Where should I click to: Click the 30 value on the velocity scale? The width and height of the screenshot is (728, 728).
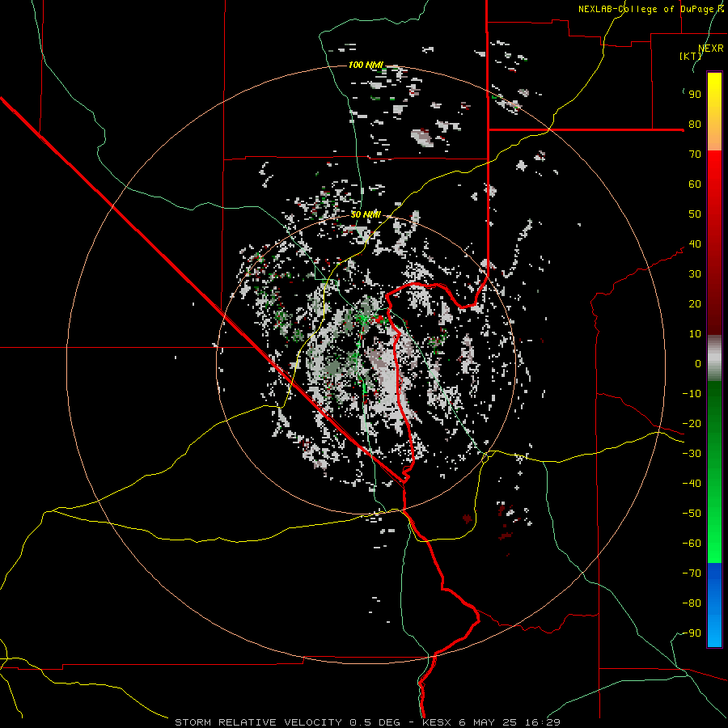pyautogui.click(x=695, y=274)
